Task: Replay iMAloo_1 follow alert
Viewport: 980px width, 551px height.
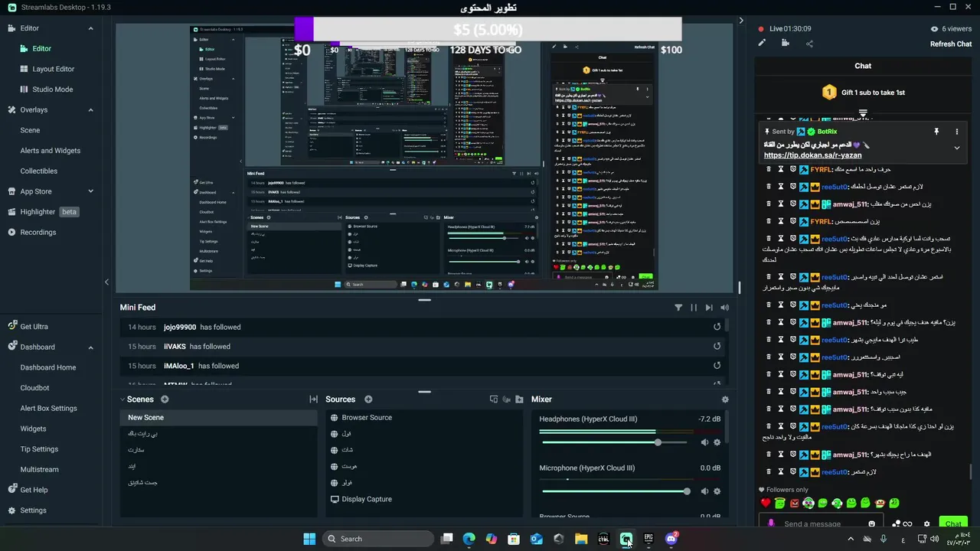Action: point(717,366)
